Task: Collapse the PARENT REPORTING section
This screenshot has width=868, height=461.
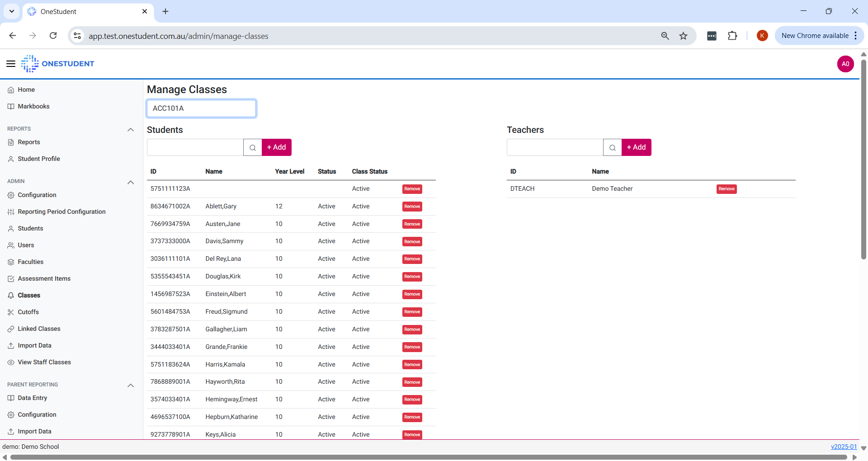Action: 131,385
